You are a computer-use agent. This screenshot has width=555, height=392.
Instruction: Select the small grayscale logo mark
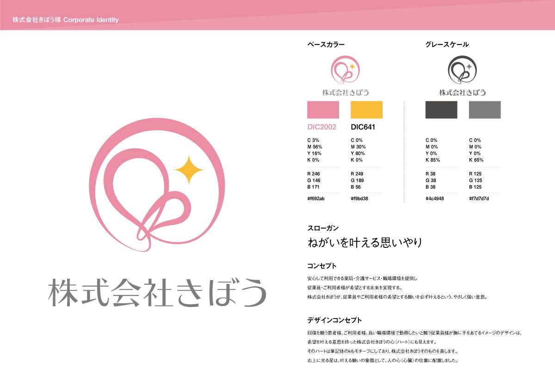coord(462,70)
